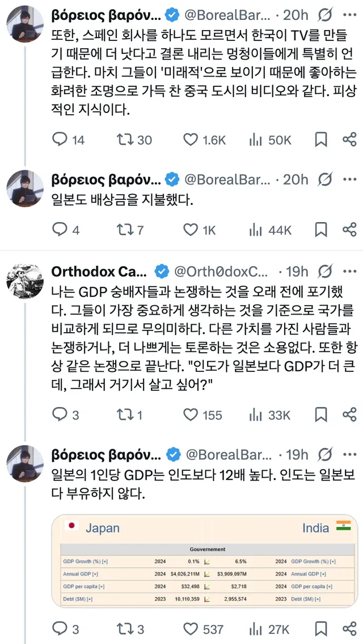Share the Orthodox Ca... tweet with 33K views
This screenshot has width=363, height=644.
point(349,415)
